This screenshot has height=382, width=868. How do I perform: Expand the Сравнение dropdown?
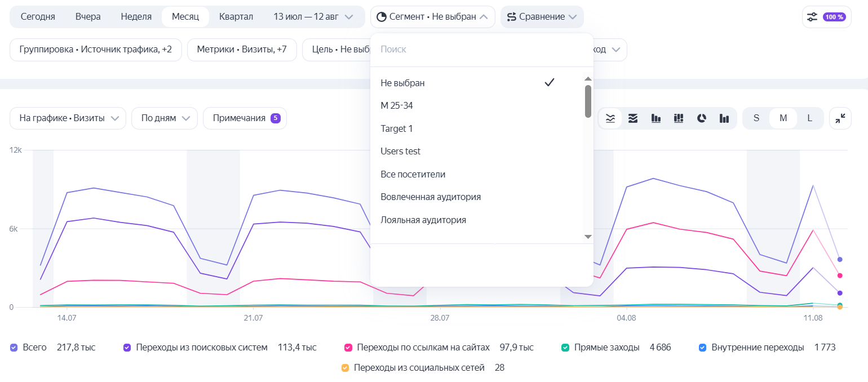[x=542, y=17]
